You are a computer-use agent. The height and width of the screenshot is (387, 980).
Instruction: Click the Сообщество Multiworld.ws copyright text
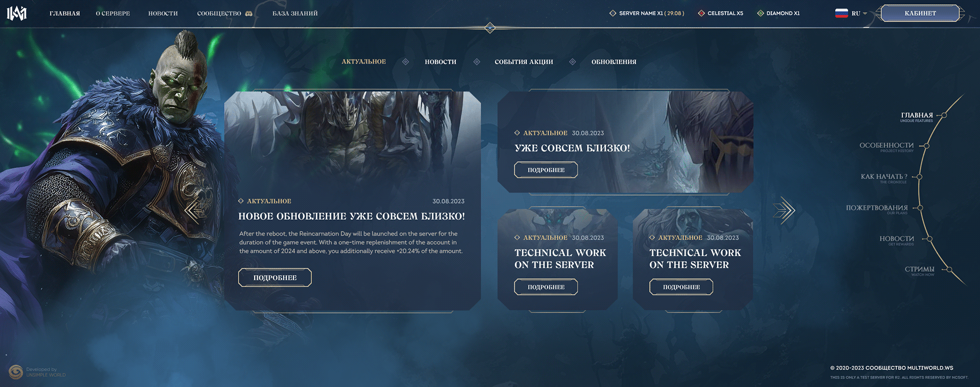pos(891,368)
